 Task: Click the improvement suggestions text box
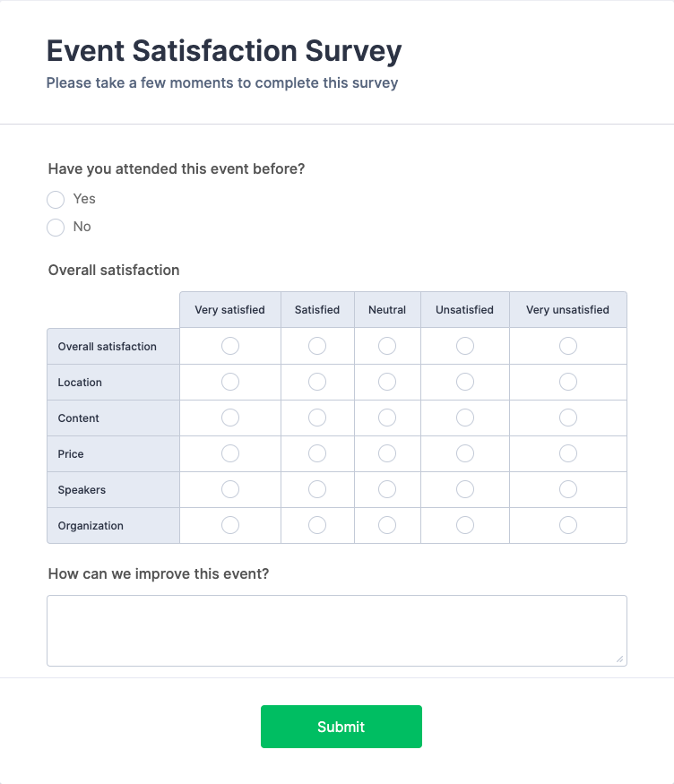tap(336, 630)
